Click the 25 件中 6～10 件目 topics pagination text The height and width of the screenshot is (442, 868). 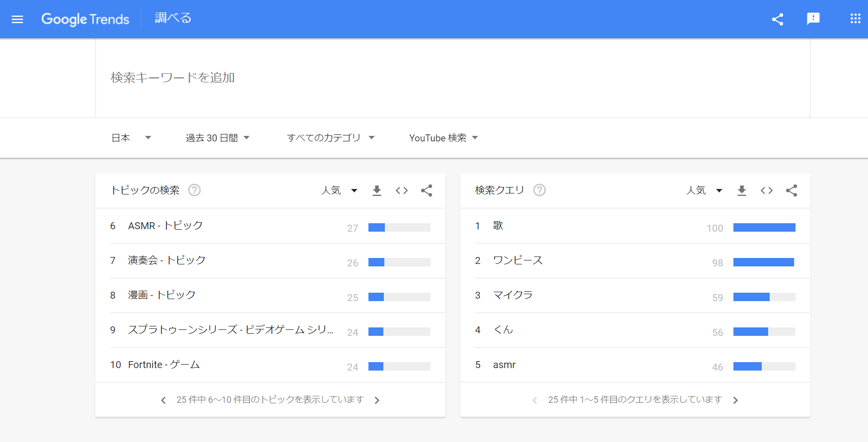(x=270, y=400)
